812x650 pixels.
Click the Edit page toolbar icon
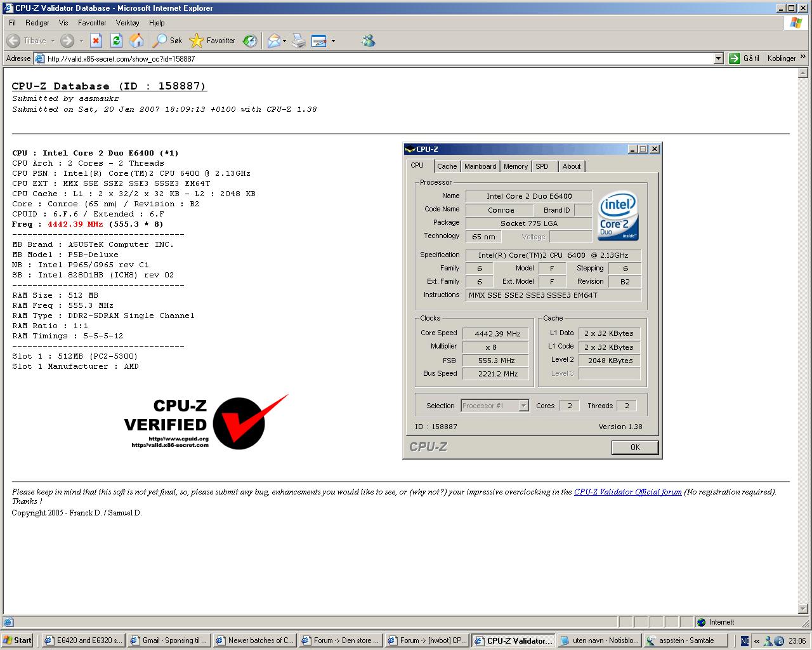click(319, 41)
